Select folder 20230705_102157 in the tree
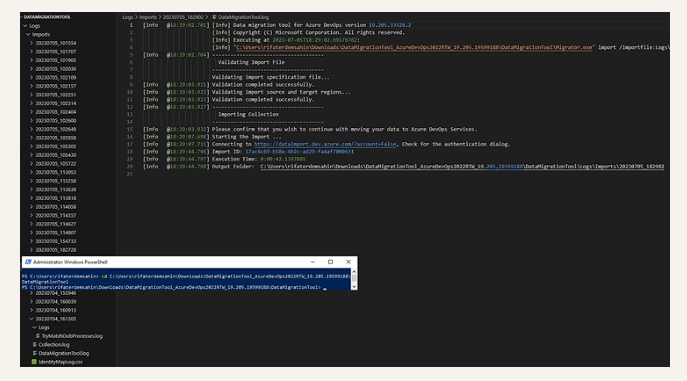Viewport: 687px width, 381px height. click(56, 86)
